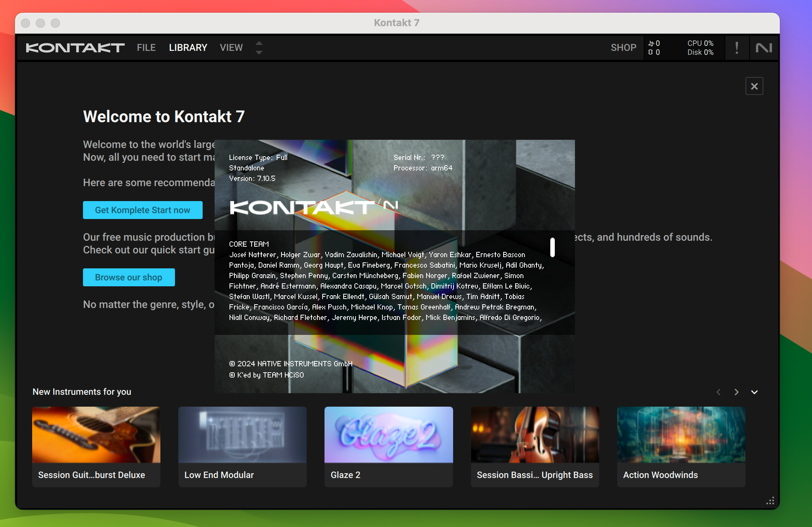Click the License Type: Full text

[x=258, y=157]
